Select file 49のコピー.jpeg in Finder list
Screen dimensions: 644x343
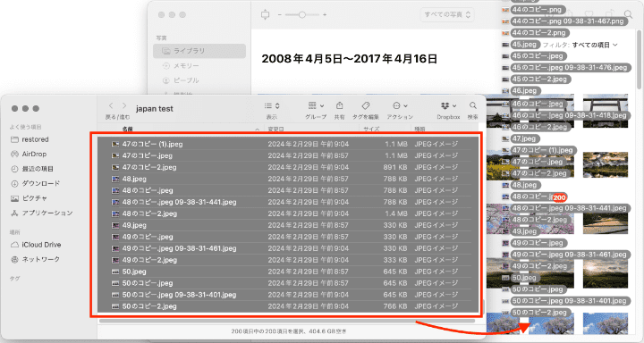pos(288,237)
